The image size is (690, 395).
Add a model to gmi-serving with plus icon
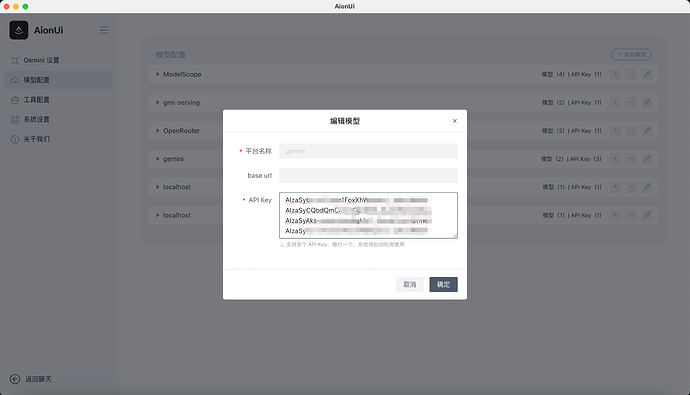[615, 102]
